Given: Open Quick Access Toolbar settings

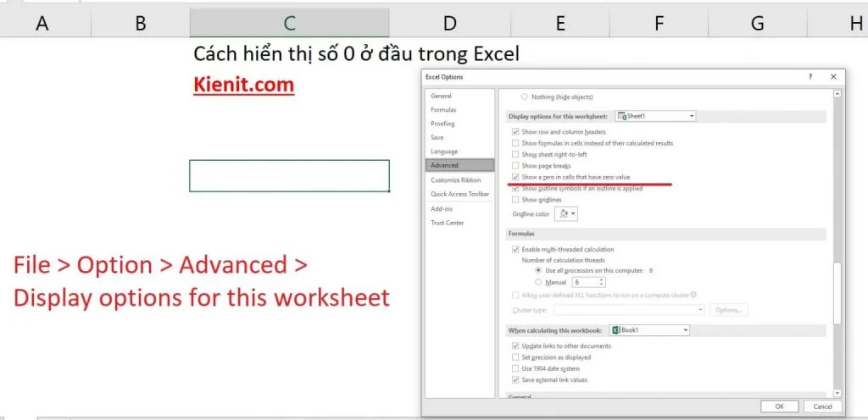Looking at the screenshot, I should (460, 194).
